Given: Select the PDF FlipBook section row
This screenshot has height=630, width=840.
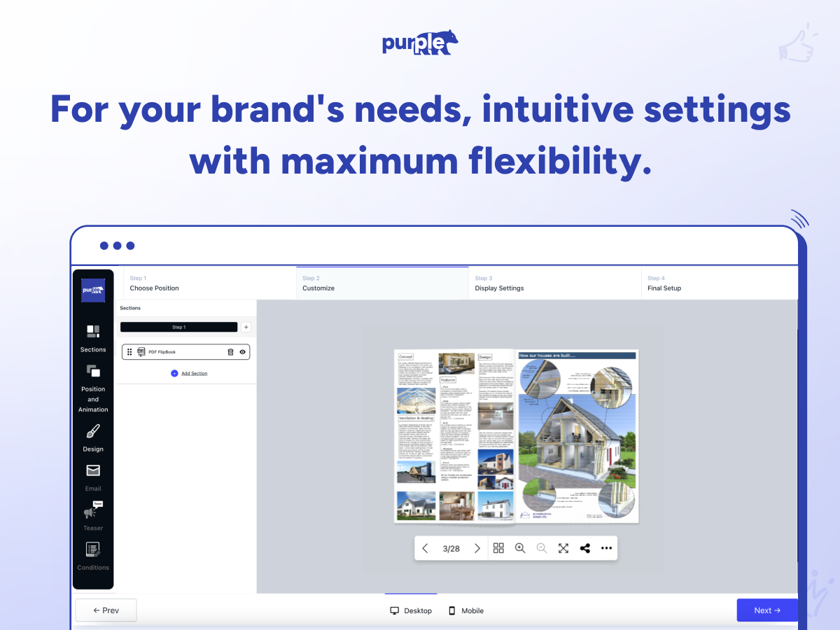Looking at the screenshot, I should coord(186,352).
